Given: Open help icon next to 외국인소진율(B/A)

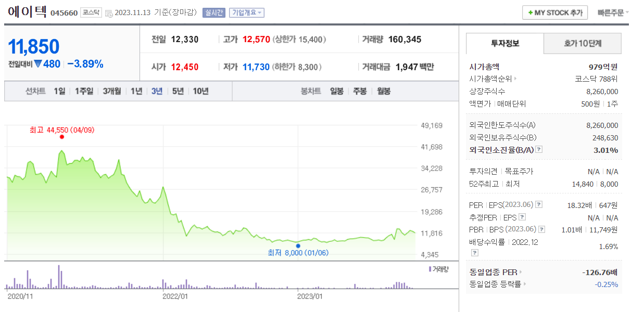Looking at the screenshot, I should pyautogui.click(x=539, y=150).
